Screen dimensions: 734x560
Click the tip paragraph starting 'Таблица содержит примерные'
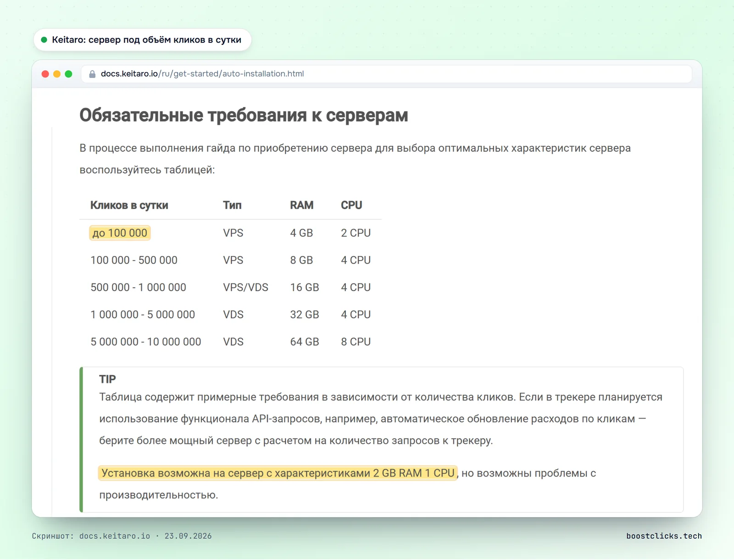click(x=381, y=419)
